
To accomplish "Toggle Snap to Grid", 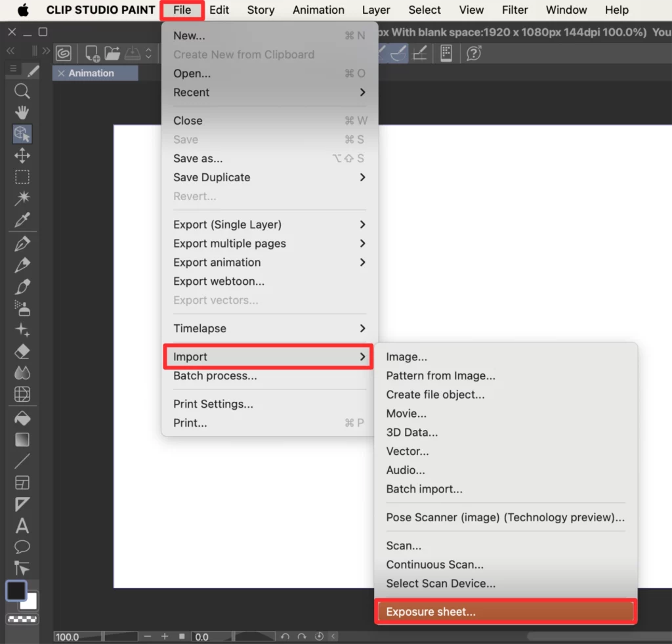I will point(419,53).
